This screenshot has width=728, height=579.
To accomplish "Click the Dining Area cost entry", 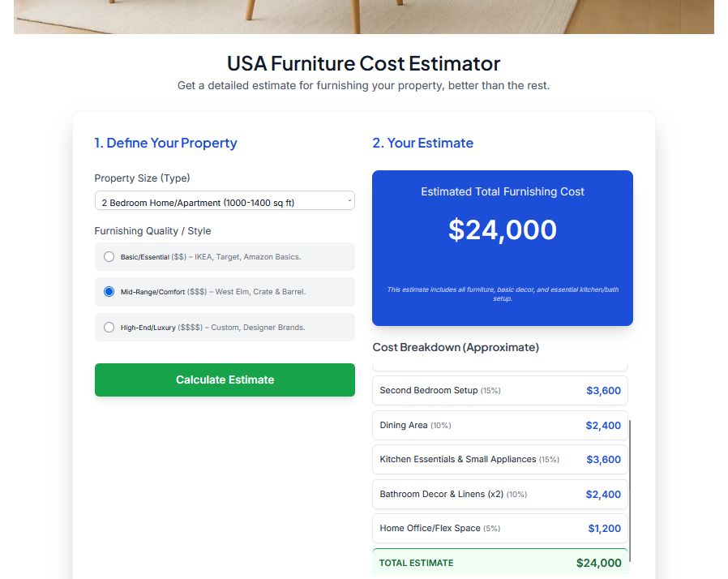I will click(500, 425).
